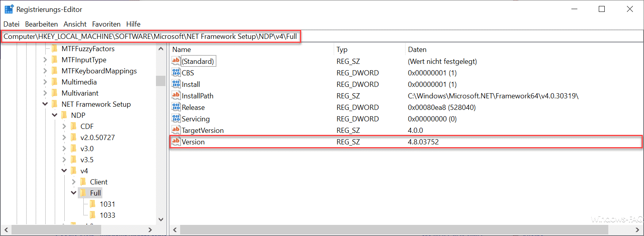Click the Version string value icon
Image resolution: width=644 pixels, height=236 pixels.
click(176, 141)
